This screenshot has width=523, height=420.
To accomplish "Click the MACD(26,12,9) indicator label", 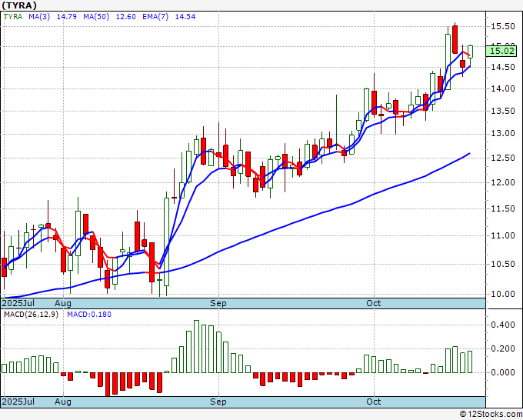I will [31, 315].
